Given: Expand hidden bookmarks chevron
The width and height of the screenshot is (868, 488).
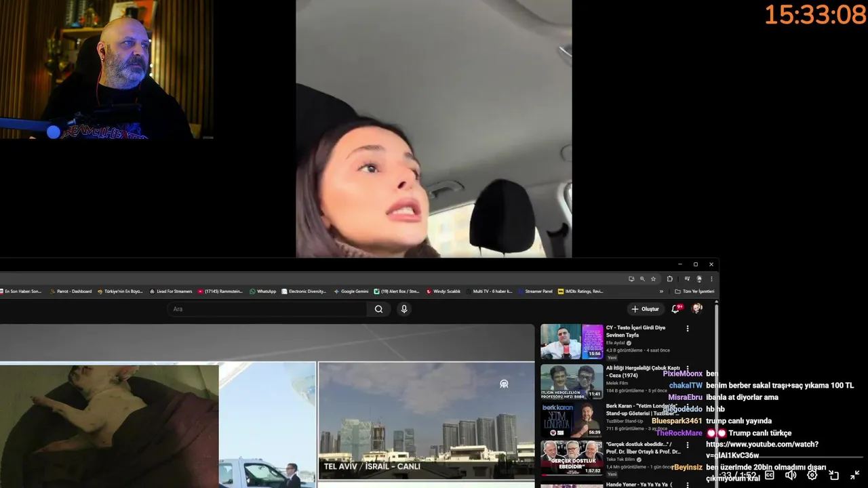Looking at the screenshot, I should point(661,291).
